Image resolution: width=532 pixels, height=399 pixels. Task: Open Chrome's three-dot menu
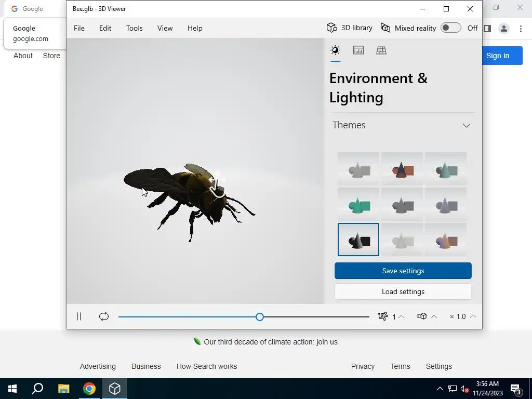(521, 29)
